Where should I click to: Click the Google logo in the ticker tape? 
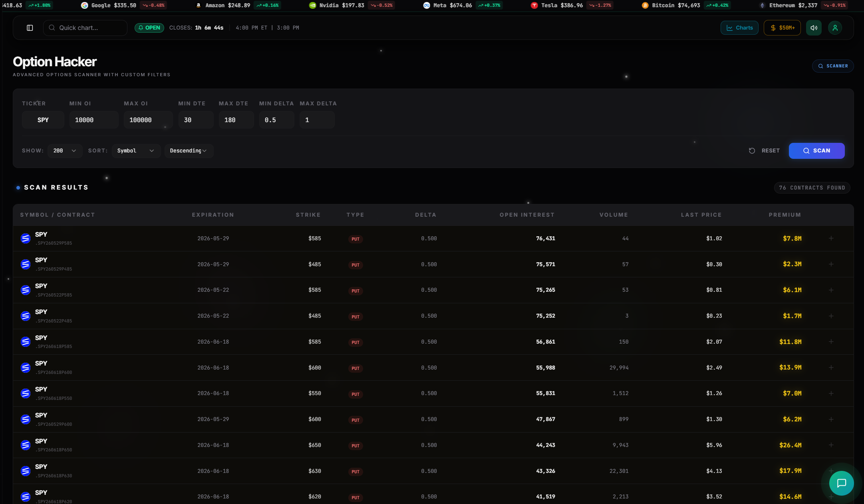(x=84, y=5)
